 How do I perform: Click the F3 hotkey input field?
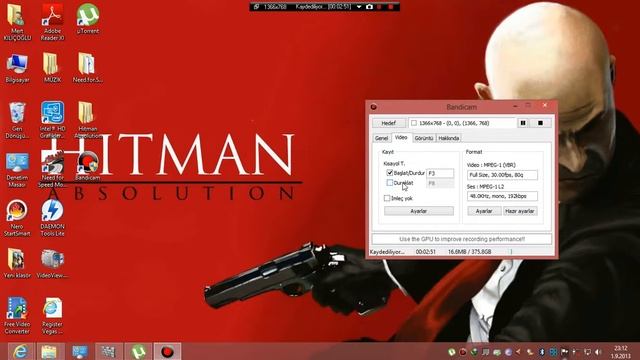click(440, 173)
